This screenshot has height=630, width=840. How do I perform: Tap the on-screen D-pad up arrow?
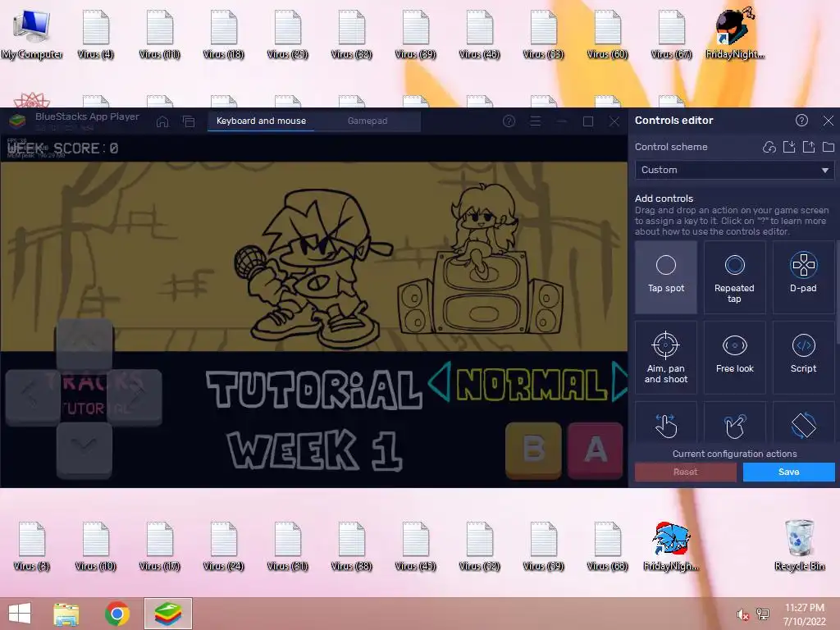[x=84, y=343]
